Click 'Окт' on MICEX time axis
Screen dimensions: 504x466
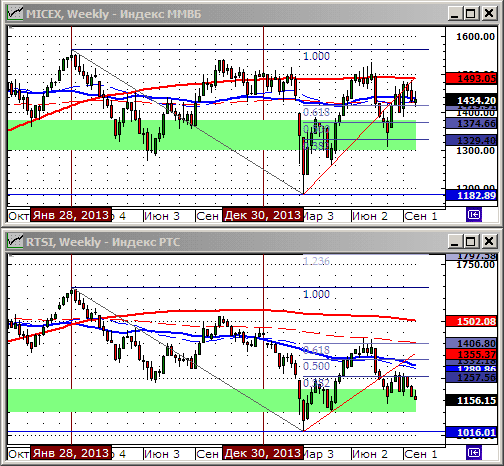click(19, 216)
